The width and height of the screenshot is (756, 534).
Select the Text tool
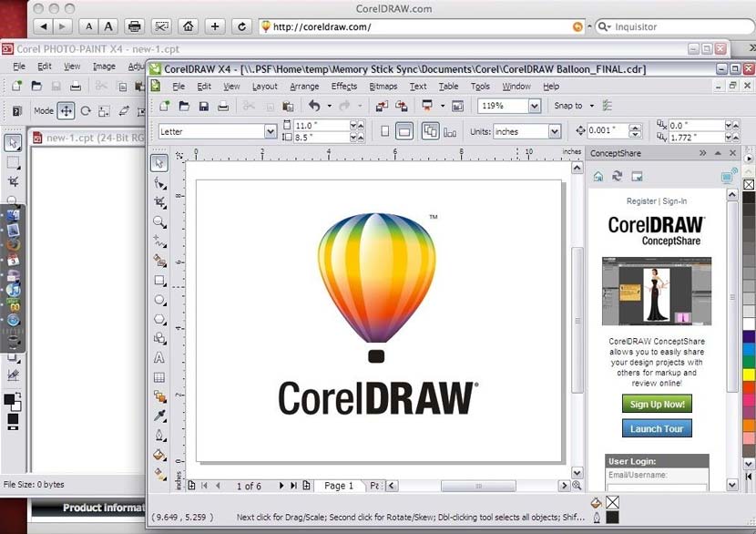point(159,358)
